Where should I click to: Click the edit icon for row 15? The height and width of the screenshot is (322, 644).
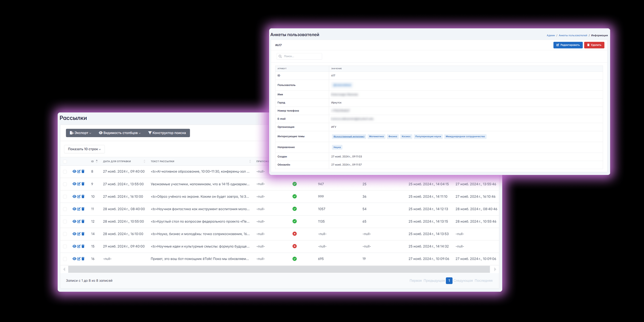79,246
